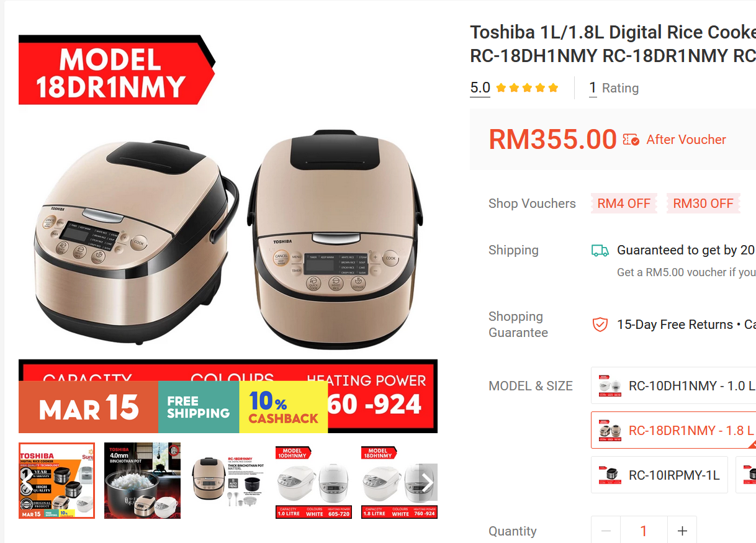Click the green delivery truck icon
The height and width of the screenshot is (543, 756).
[600, 250]
